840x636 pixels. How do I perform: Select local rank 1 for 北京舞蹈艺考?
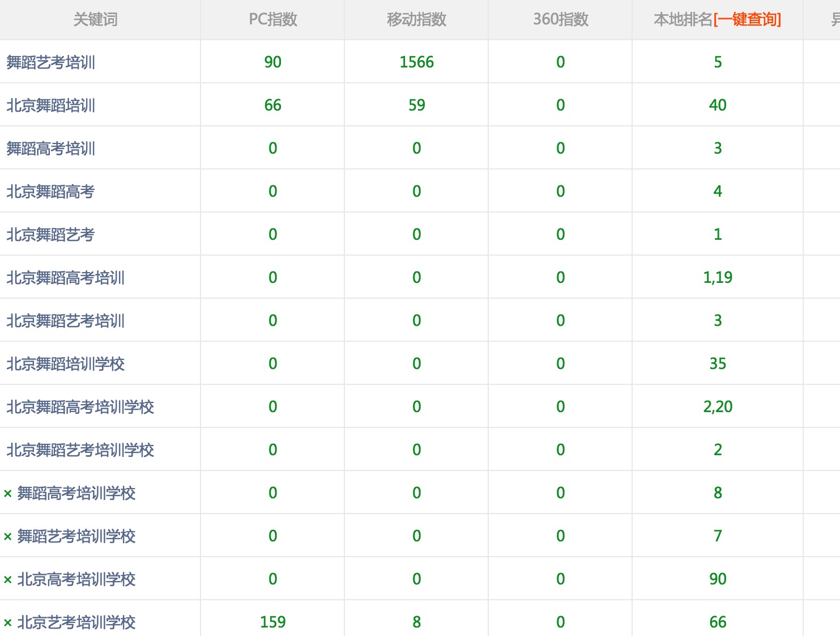pyautogui.click(x=718, y=235)
